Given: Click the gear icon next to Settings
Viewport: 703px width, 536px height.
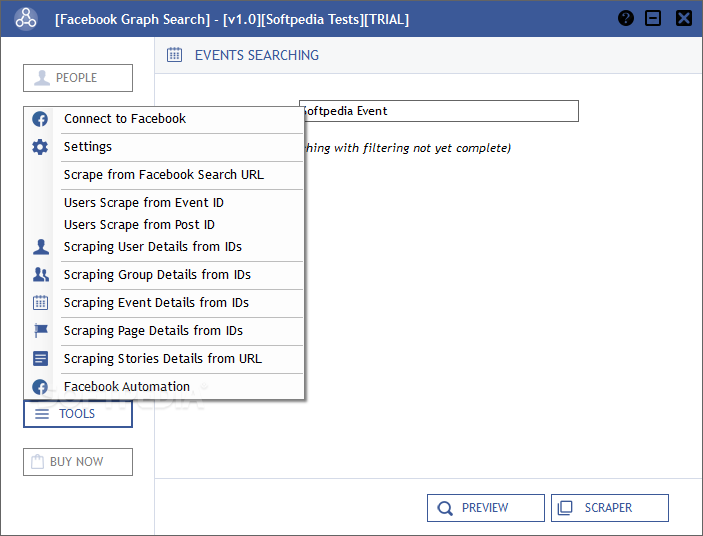Looking at the screenshot, I should (x=40, y=147).
